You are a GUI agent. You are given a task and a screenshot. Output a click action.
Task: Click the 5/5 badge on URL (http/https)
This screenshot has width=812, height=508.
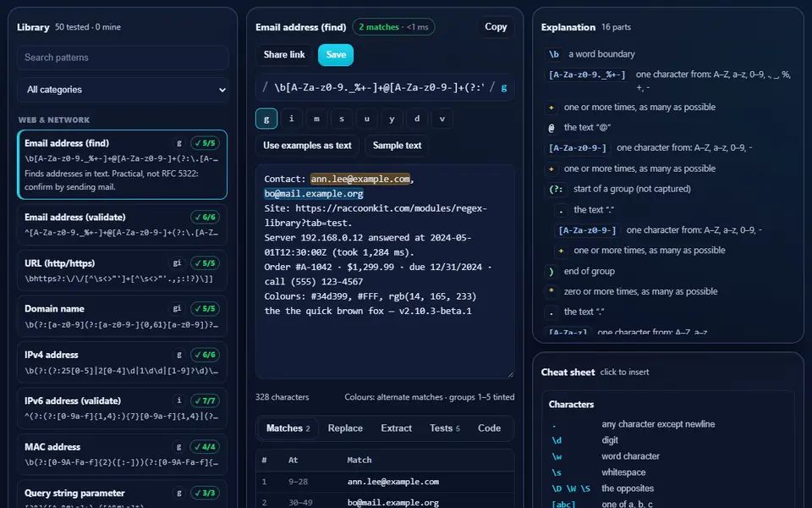(205, 262)
